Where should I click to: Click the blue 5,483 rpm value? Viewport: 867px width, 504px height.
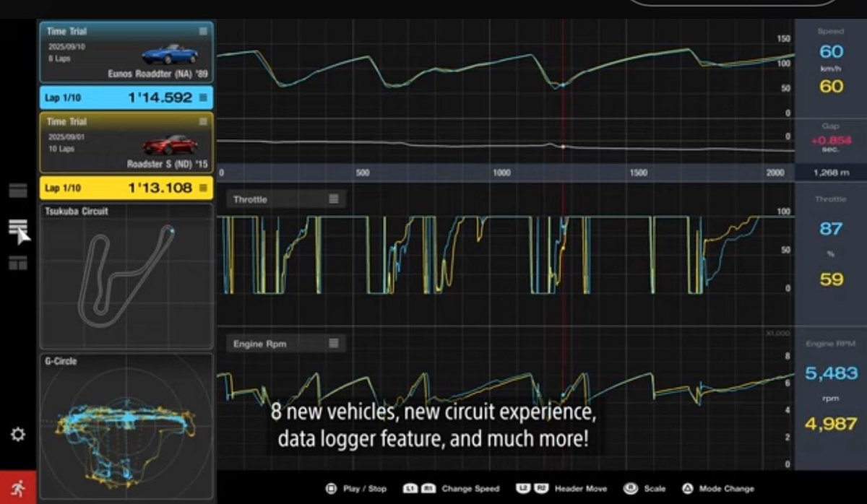tap(831, 373)
